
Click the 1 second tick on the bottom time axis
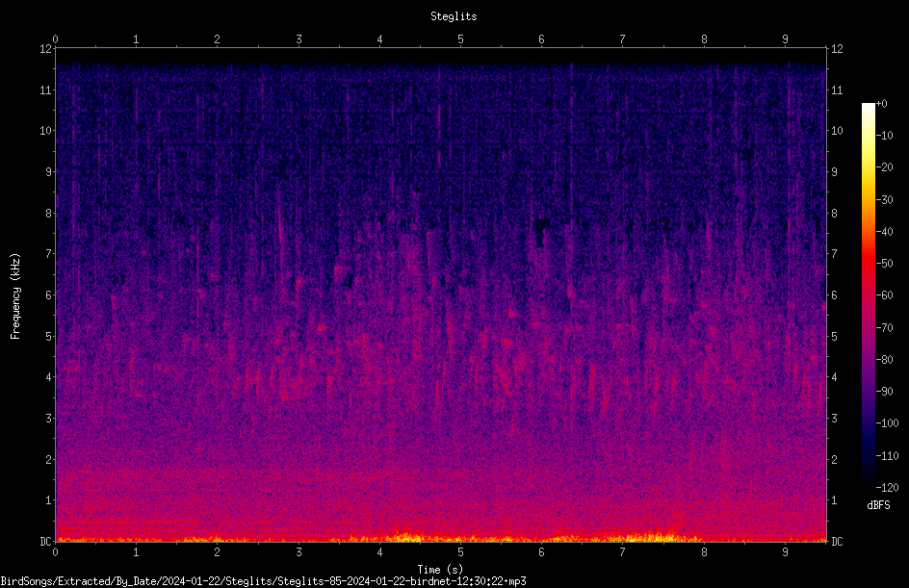[136, 552]
